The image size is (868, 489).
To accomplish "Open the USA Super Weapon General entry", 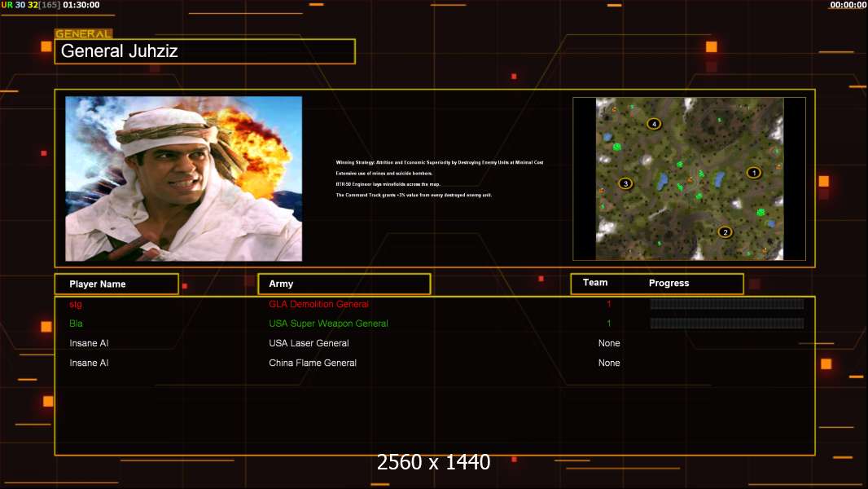I will tap(328, 324).
